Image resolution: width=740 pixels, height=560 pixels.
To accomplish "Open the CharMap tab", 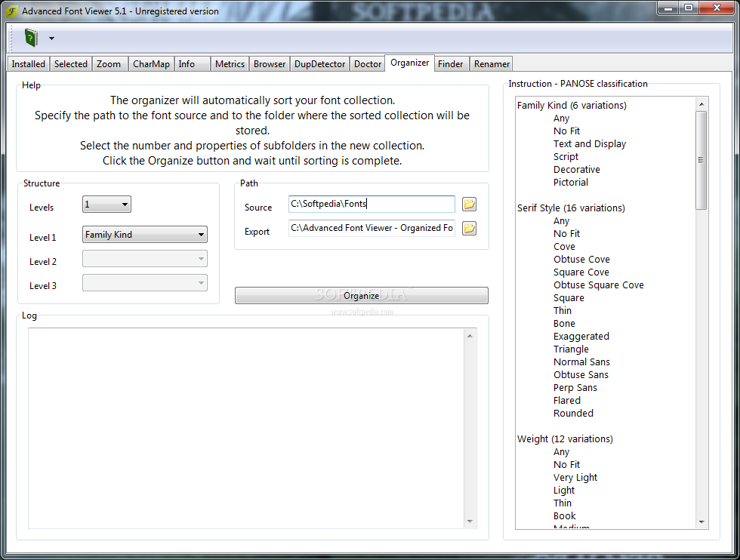I will pyautogui.click(x=151, y=63).
